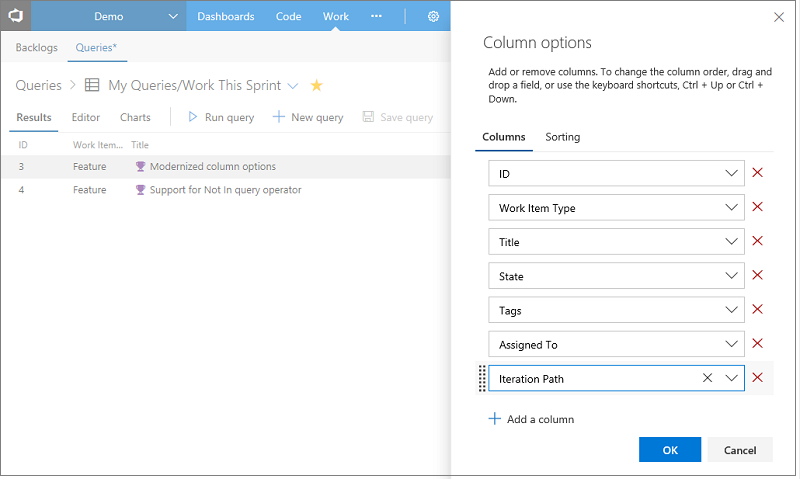Click the Visual Studio Team Services logo
Image resolution: width=800 pixels, height=479 pixels.
[x=16, y=16]
